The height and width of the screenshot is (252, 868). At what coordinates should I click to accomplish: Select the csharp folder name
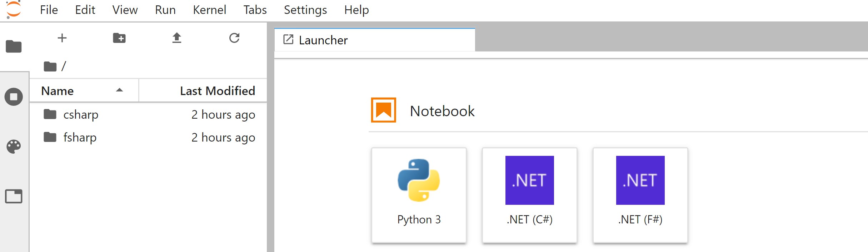click(x=81, y=115)
